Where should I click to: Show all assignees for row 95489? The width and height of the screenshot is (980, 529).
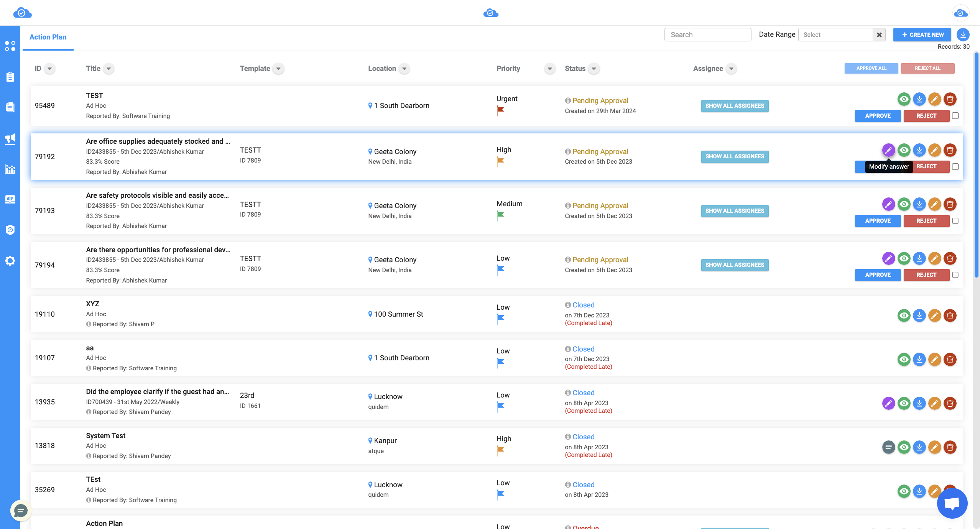[735, 106]
